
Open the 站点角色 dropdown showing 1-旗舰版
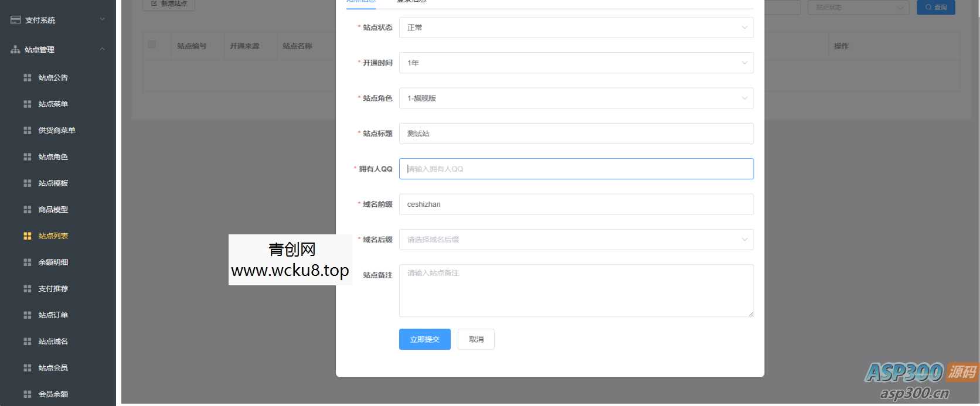coord(576,98)
